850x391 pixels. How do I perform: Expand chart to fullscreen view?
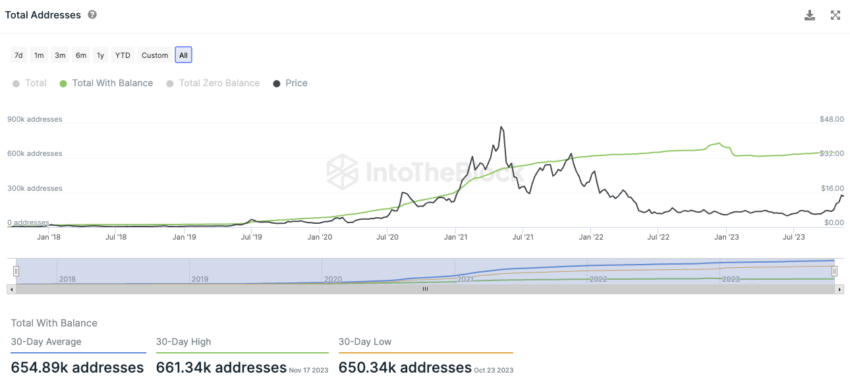tap(835, 15)
